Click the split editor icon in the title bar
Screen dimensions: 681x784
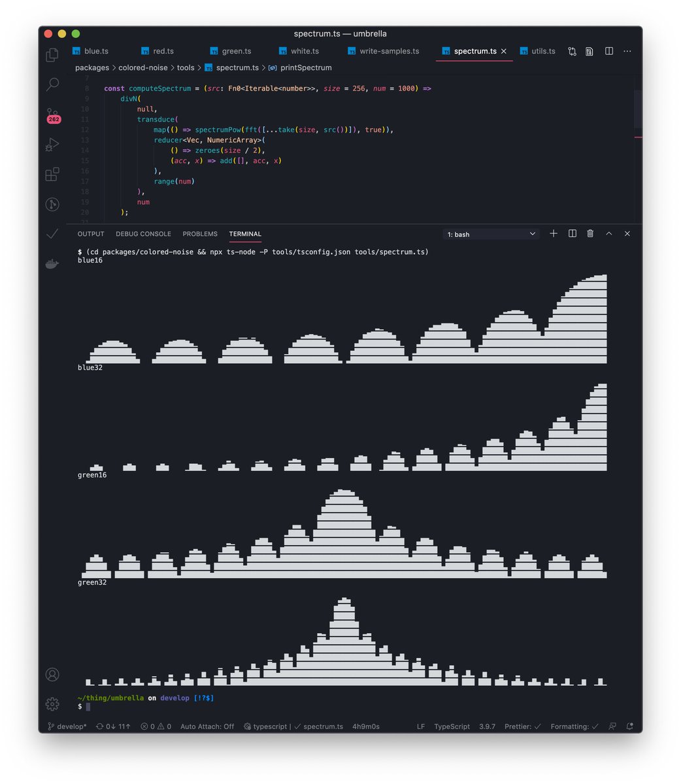[608, 51]
